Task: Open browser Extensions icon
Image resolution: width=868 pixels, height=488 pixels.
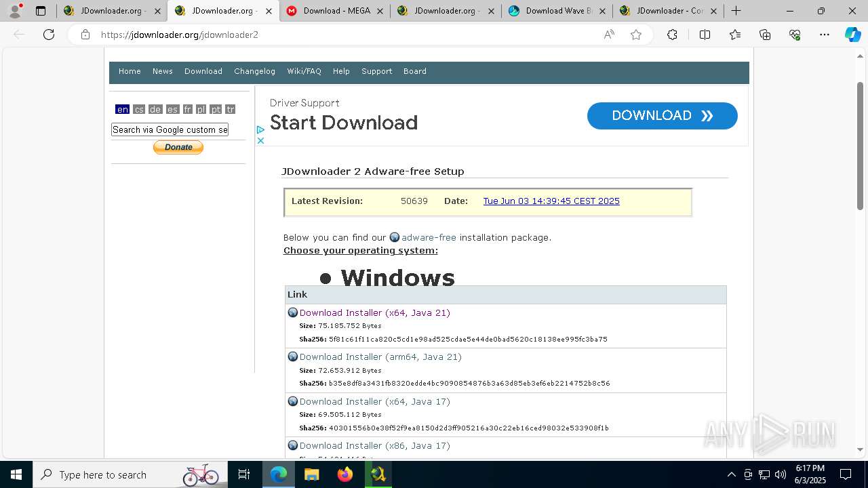Action: [672, 35]
